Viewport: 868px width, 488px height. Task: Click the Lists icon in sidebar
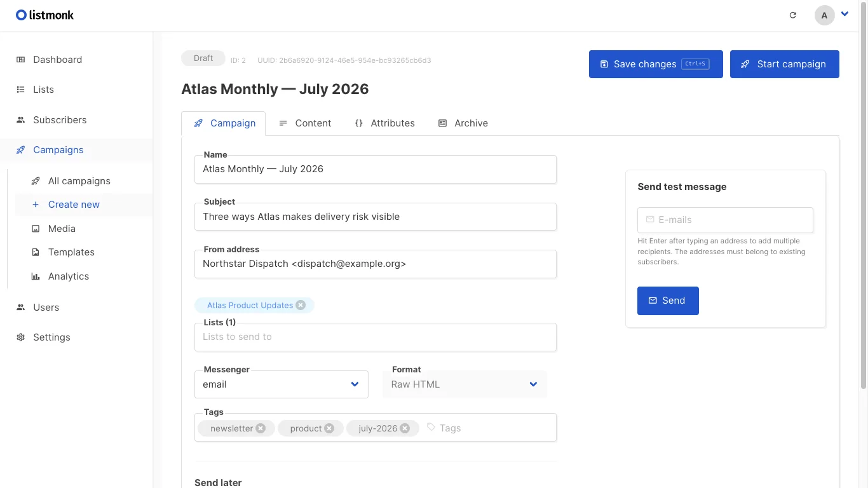(x=21, y=90)
